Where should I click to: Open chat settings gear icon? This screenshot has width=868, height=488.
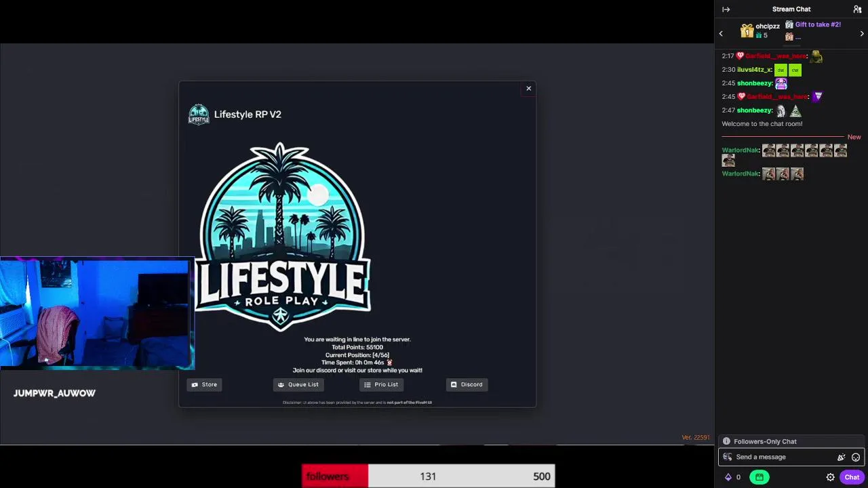[x=830, y=477]
